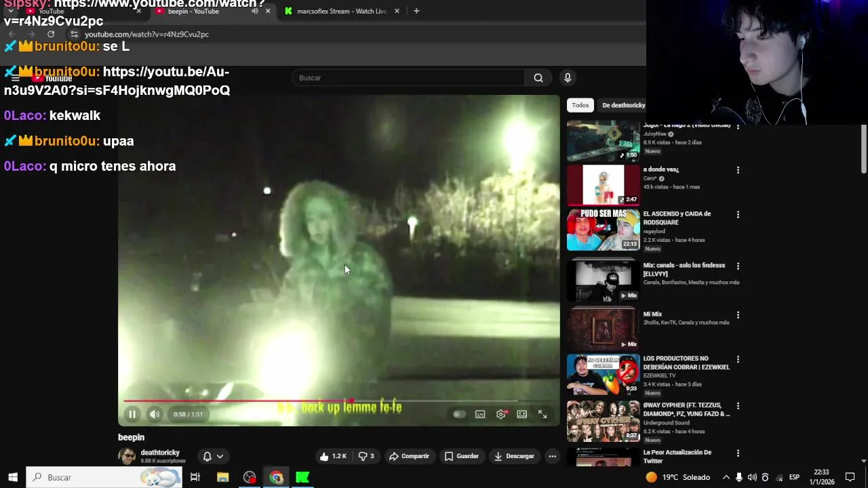Open options menu for Mi Mix
Image resolution: width=868 pixels, height=488 pixels.
[738, 315]
